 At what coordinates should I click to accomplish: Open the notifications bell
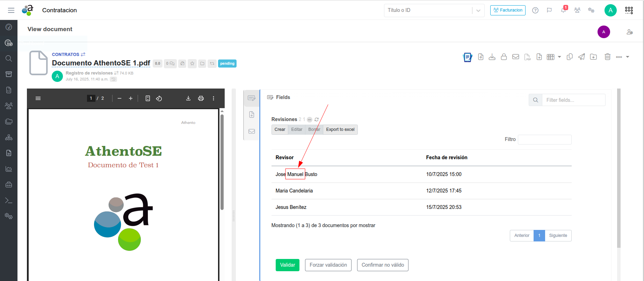tap(563, 10)
